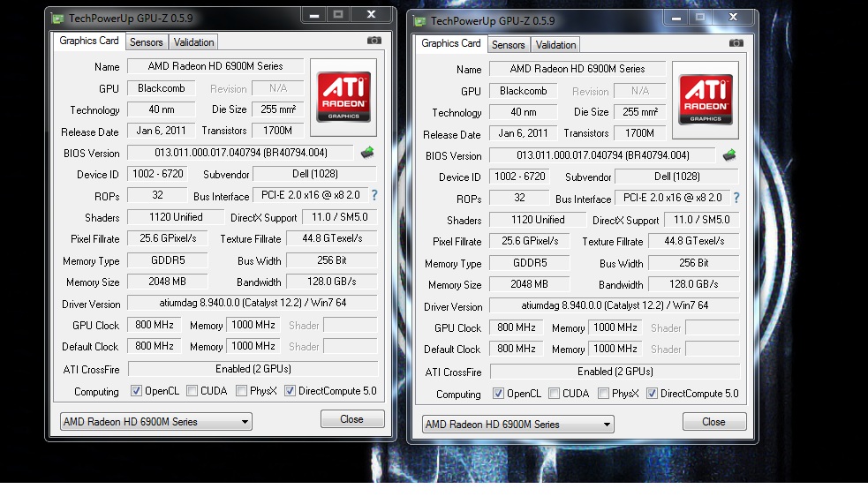
Task: Toggle OpenCL checkbox in right window
Action: click(x=498, y=394)
